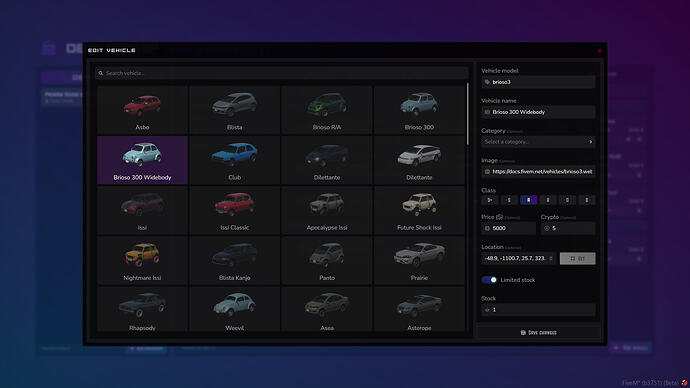Select the dark-colored Dilettante card

coord(327,160)
